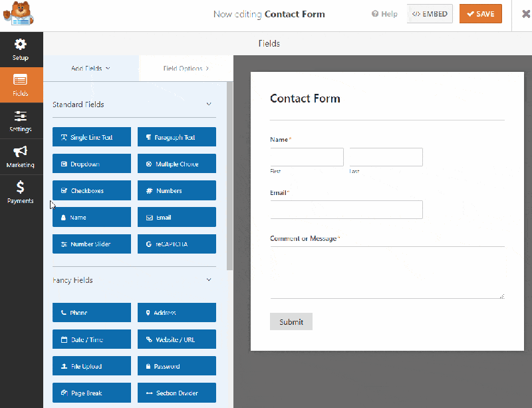
Task: Add a Phone field to the form
Action: pyautogui.click(x=91, y=312)
